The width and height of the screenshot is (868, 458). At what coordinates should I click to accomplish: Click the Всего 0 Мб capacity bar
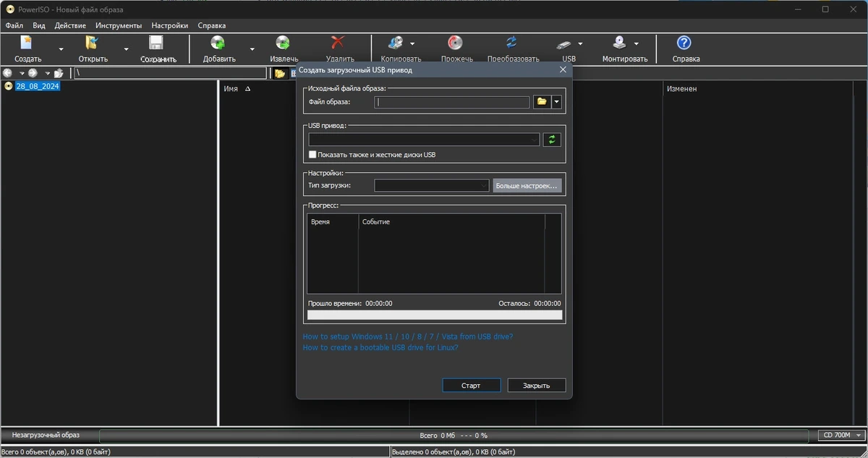click(x=454, y=436)
